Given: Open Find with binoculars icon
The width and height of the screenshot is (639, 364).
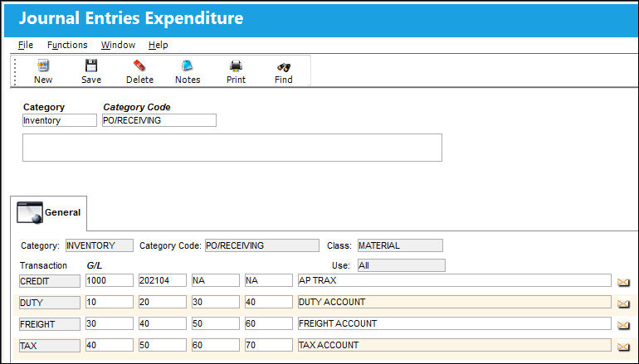Looking at the screenshot, I should pos(284,67).
